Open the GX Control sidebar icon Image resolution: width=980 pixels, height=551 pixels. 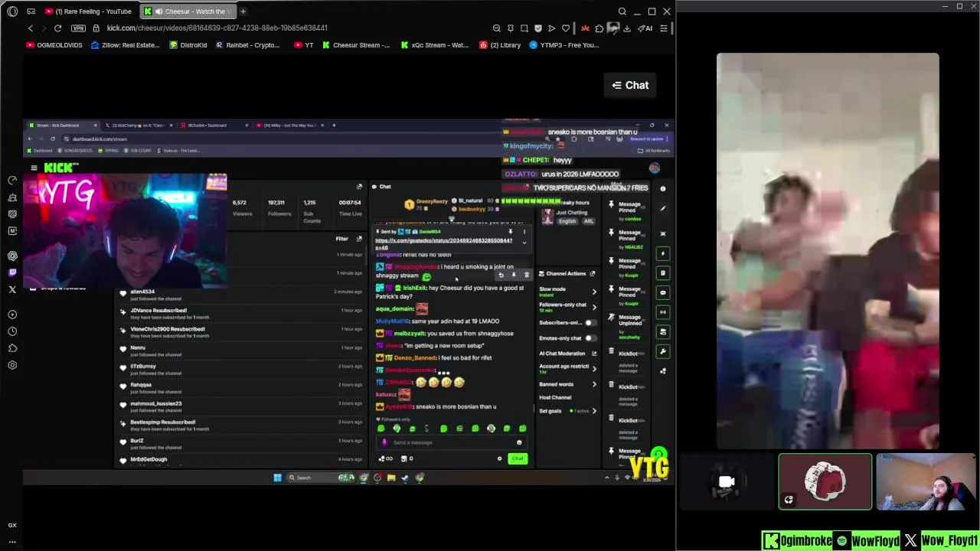(12, 181)
